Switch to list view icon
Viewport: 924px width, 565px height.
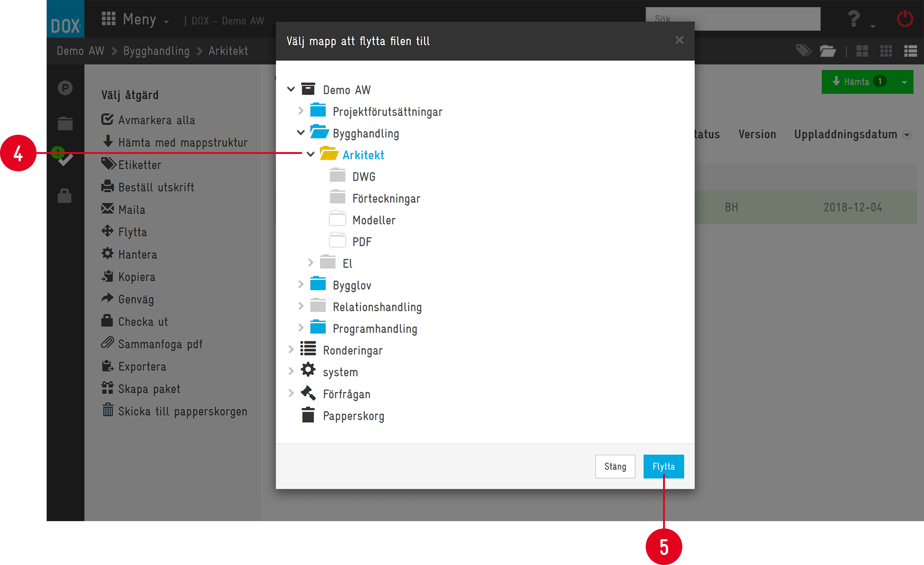point(910,51)
